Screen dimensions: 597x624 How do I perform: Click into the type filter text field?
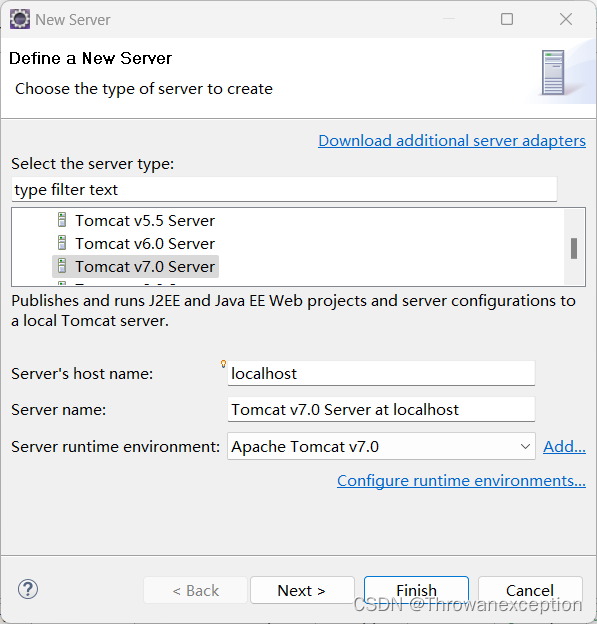click(x=284, y=189)
